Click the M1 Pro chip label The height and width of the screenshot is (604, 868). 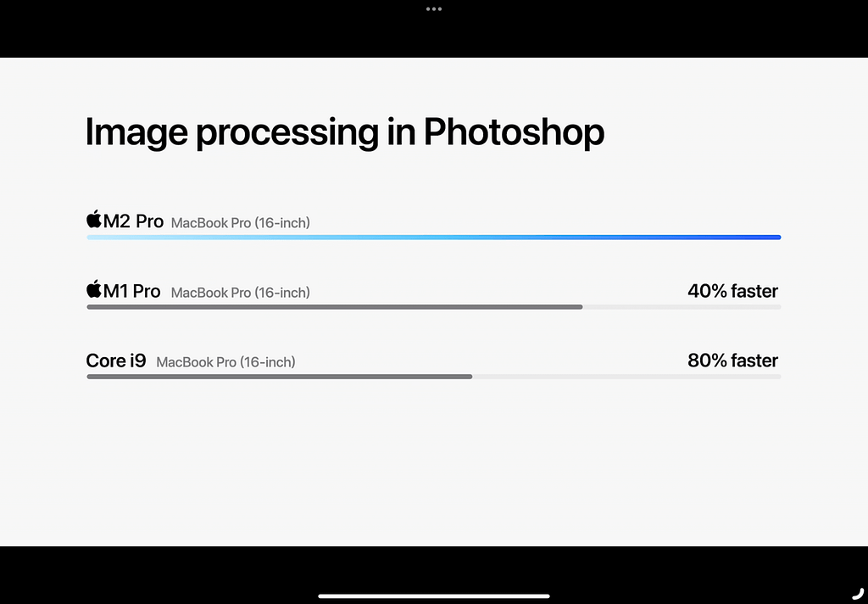click(131, 291)
